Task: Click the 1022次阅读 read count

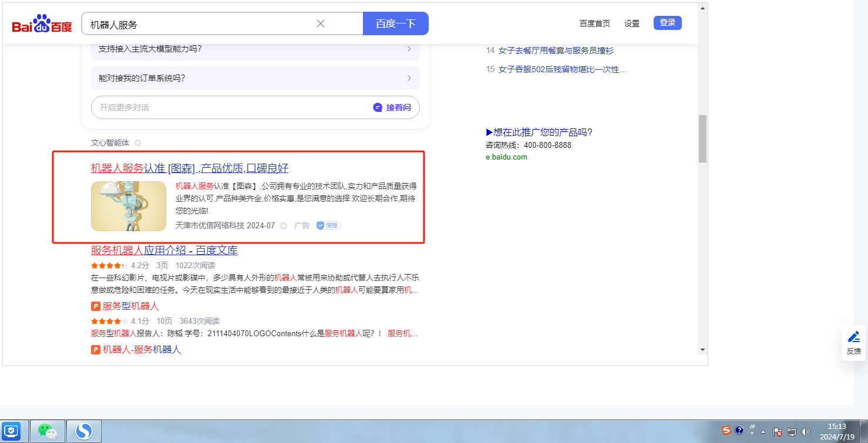Action: pos(196,265)
